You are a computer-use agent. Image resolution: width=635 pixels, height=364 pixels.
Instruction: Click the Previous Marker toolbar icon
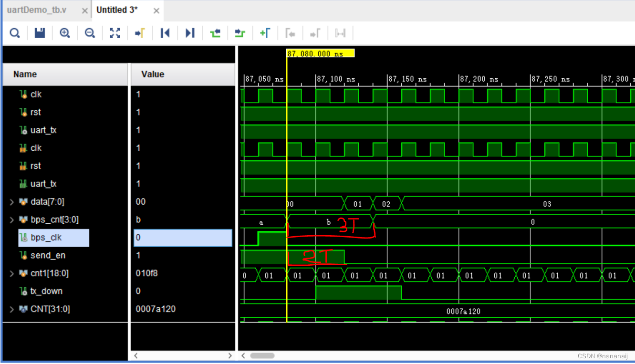click(290, 33)
